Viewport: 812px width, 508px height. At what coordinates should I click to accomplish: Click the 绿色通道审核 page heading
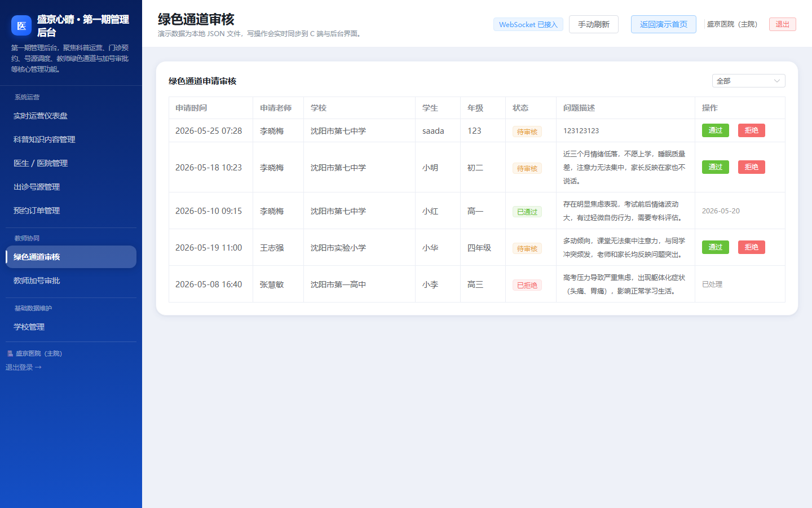[196, 19]
